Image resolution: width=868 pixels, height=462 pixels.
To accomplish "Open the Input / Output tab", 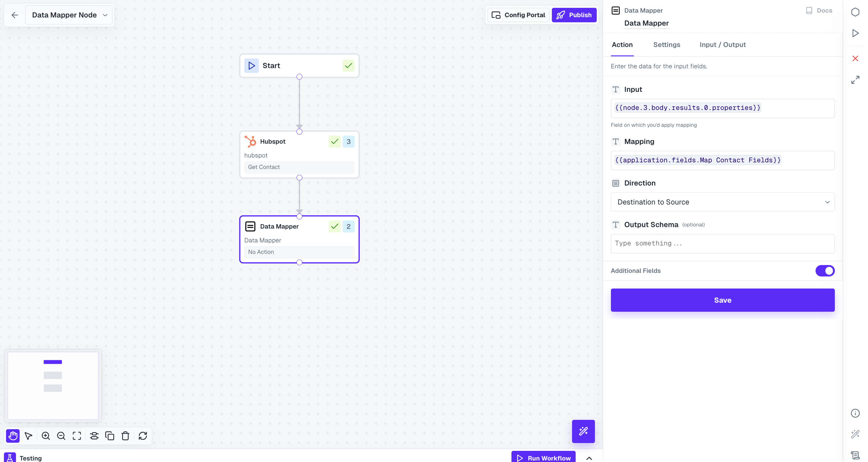I will 722,45.
